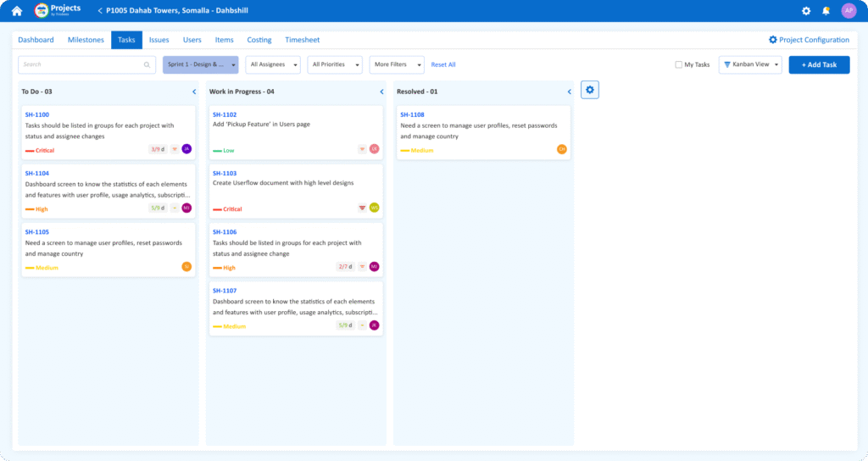Open settings gear in top bar

coord(806,11)
